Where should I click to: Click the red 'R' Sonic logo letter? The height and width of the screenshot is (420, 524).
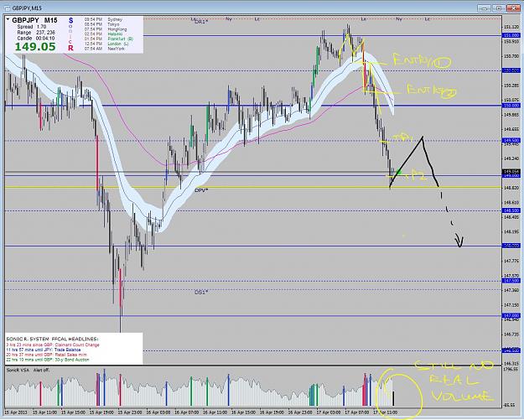[x=70, y=48]
